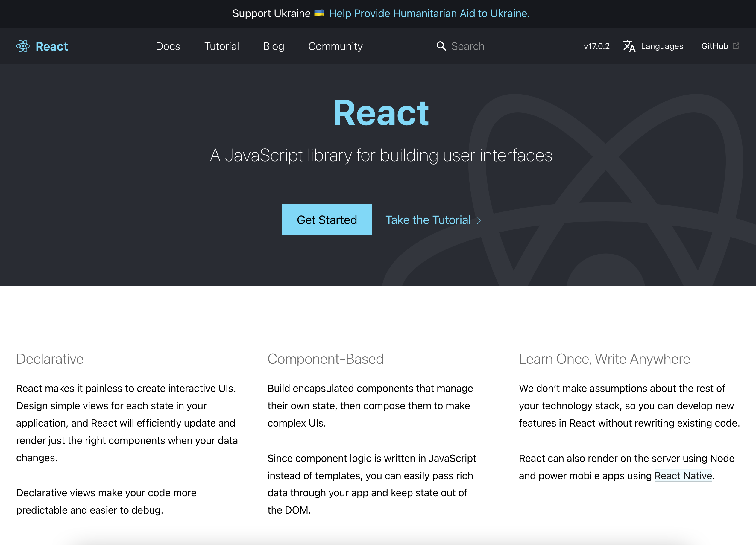
Task: Click inside the Search field
Action: pyautogui.click(x=480, y=46)
